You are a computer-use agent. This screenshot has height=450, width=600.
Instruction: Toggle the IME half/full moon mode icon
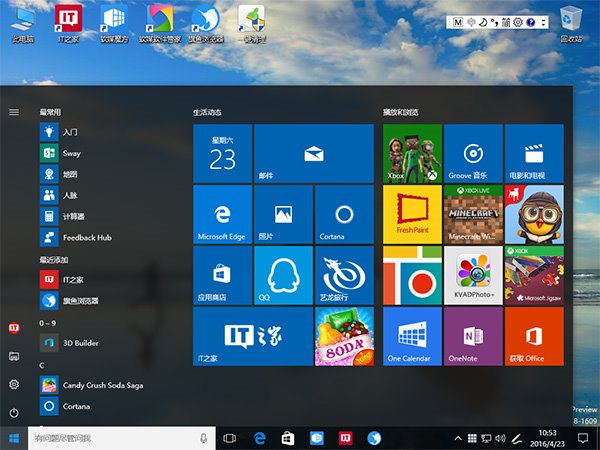point(482,21)
